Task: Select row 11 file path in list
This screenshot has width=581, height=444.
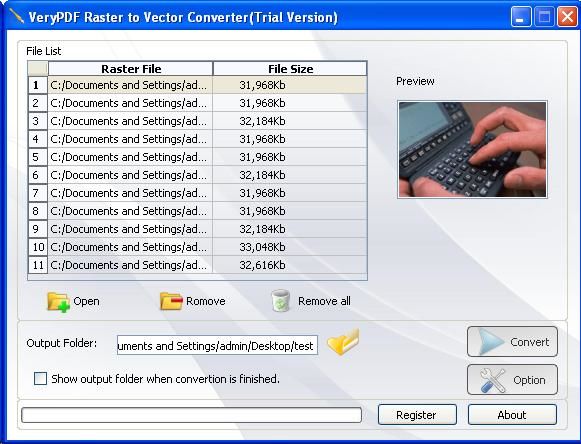Action: (x=130, y=265)
